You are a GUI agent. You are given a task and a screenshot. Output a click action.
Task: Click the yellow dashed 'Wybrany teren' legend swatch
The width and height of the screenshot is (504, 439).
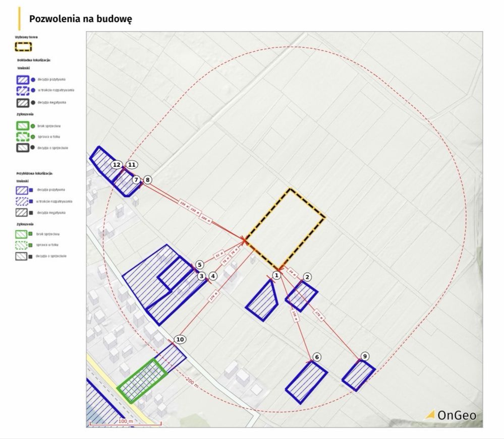[23, 47]
